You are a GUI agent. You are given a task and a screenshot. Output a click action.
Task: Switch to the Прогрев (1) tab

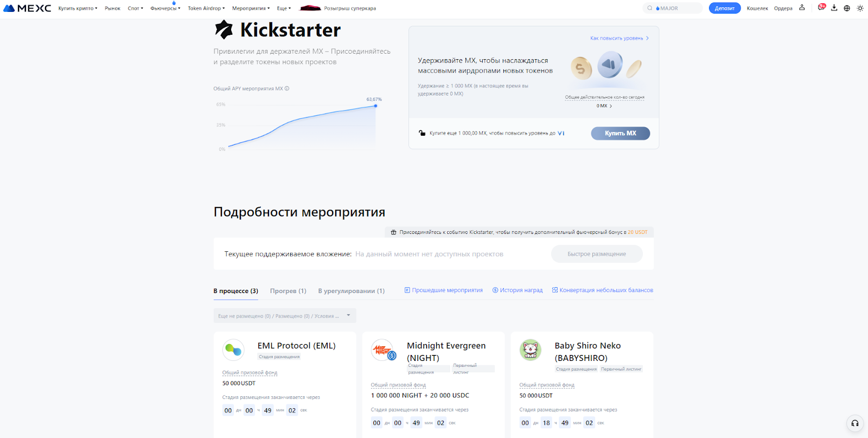point(288,291)
